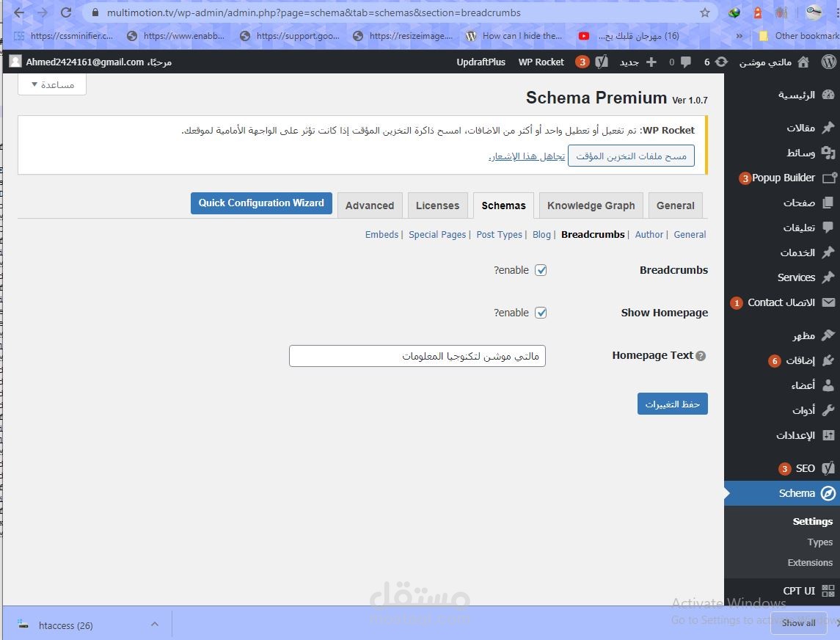Expand the مساعدة help dropdown

(x=52, y=84)
